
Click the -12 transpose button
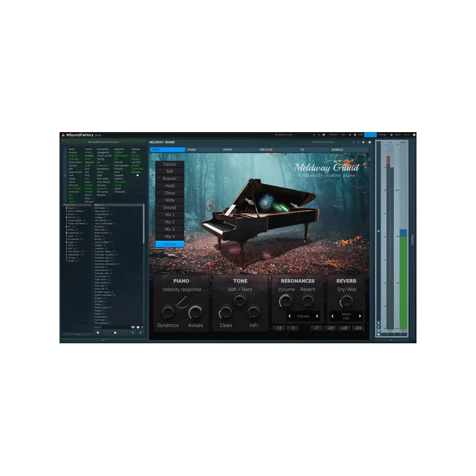(278, 328)
